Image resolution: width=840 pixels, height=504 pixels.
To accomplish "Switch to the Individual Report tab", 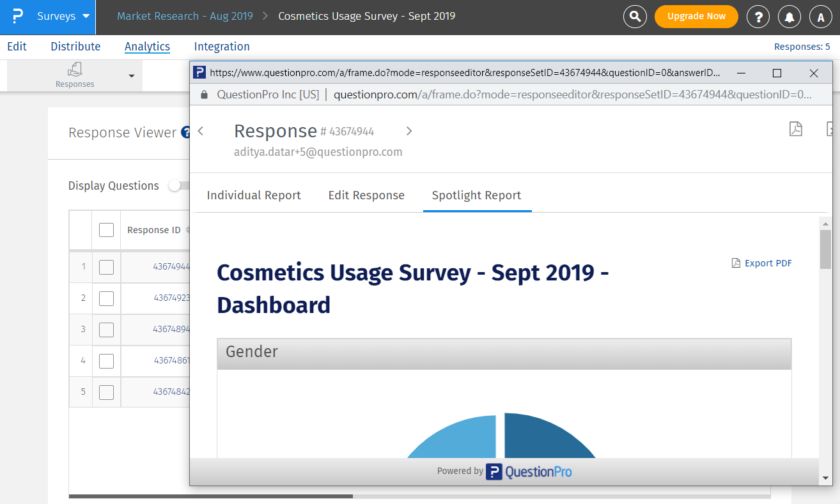I will pos(253,195).
